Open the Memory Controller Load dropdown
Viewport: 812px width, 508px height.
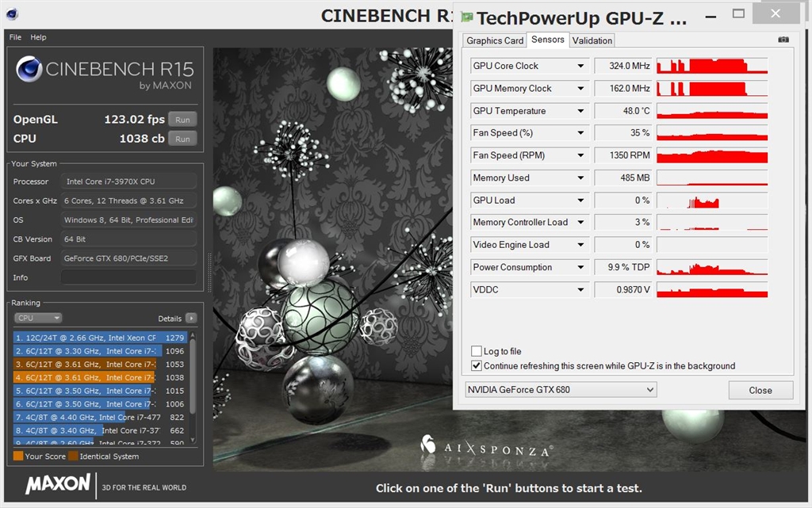(580, 223)
